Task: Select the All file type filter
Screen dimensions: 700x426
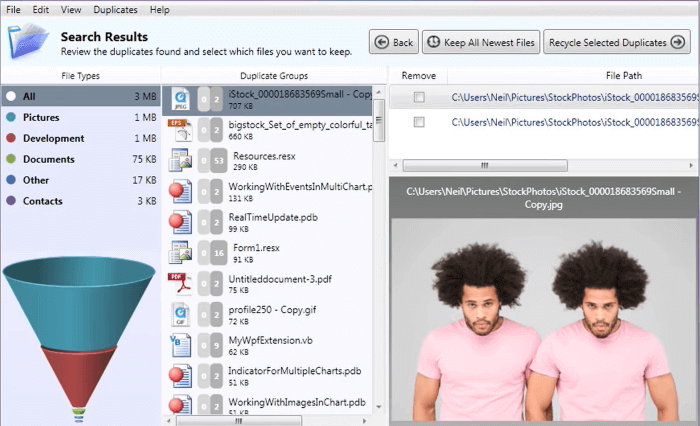Action: (81, 96)
